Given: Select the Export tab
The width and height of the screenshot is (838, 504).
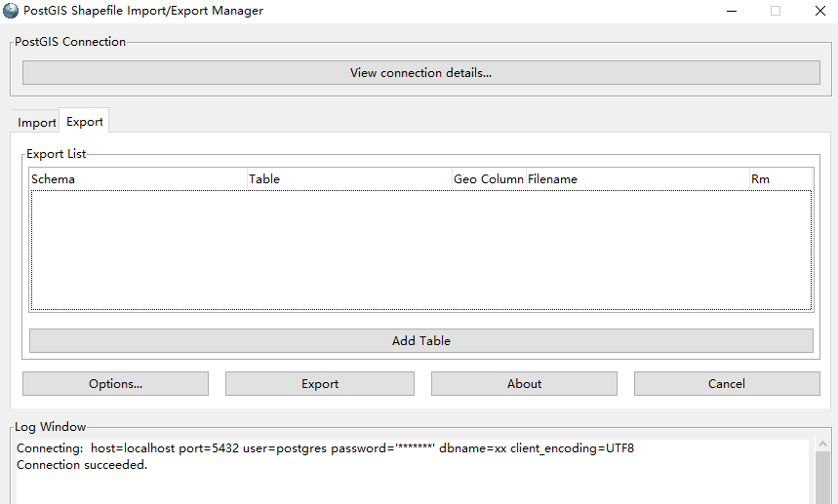Looking at the screenshot, I should (x=85, y=121).
